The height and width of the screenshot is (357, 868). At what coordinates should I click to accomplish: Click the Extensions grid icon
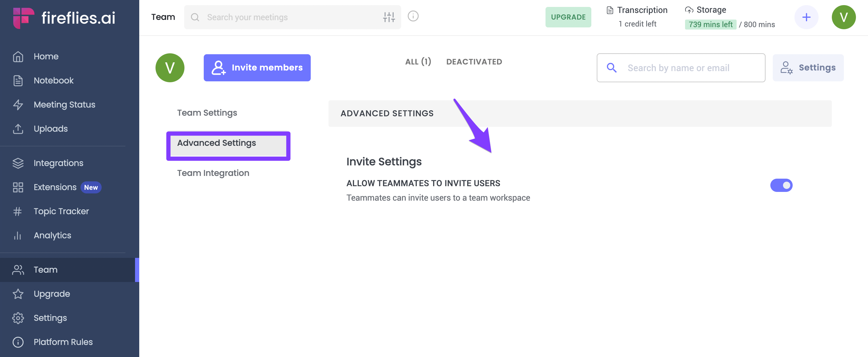coord(18,187)
